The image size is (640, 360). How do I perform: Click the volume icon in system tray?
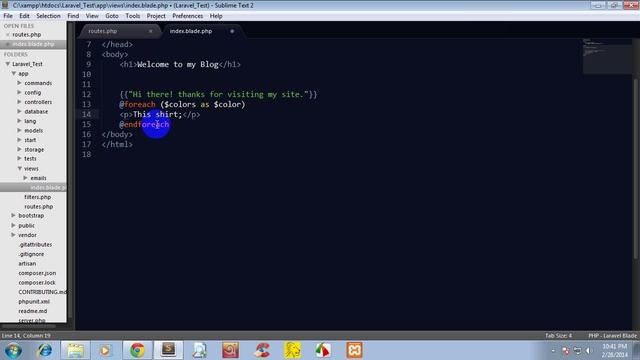[x=588, y=351]
